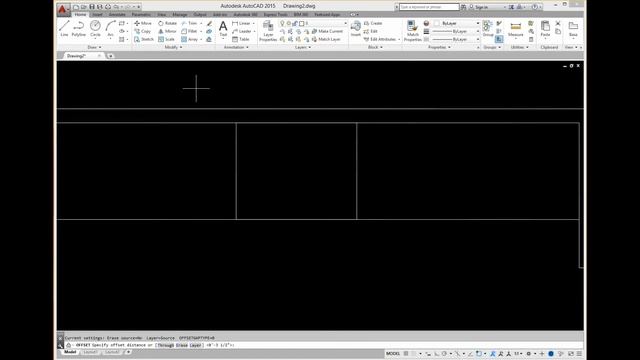The height and width of the screenshot is (360, 640).
Task: Expand the Properties panel
Action: 439,47
